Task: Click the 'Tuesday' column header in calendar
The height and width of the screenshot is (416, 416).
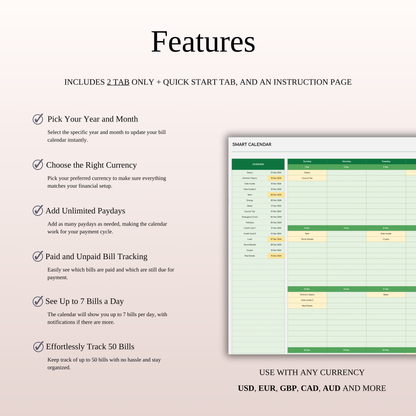Action: [x=386, y=161]
